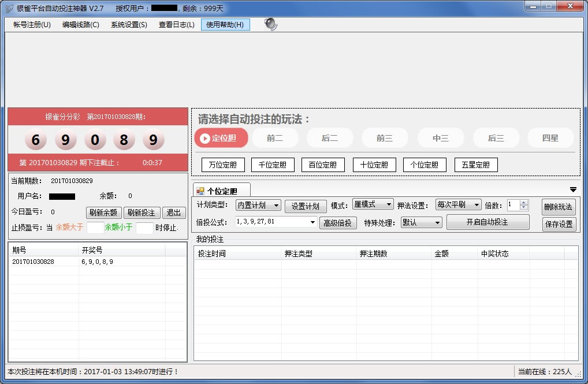The height and width of the screenshot is (384, 588).
Task: Select the 前二 play type pill
Action: 275,138
